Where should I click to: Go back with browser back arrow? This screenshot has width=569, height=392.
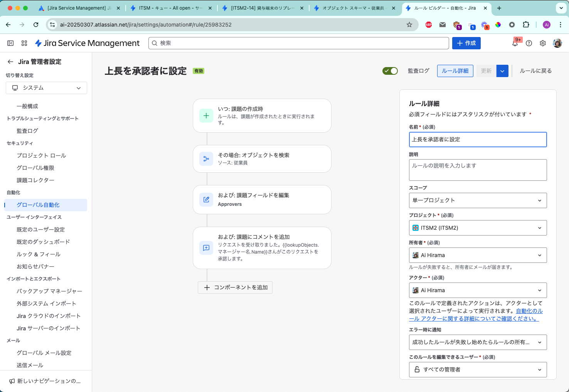point(8,25)
